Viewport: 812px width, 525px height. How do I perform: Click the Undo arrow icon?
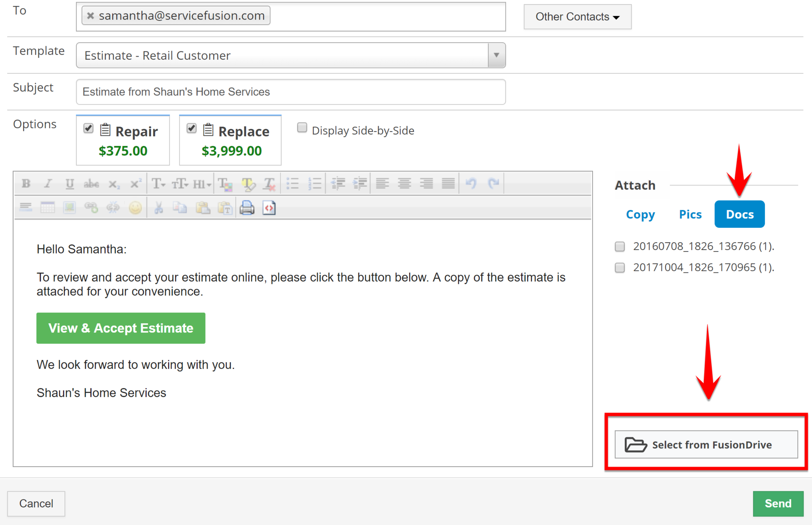click(x=471, y=184)
